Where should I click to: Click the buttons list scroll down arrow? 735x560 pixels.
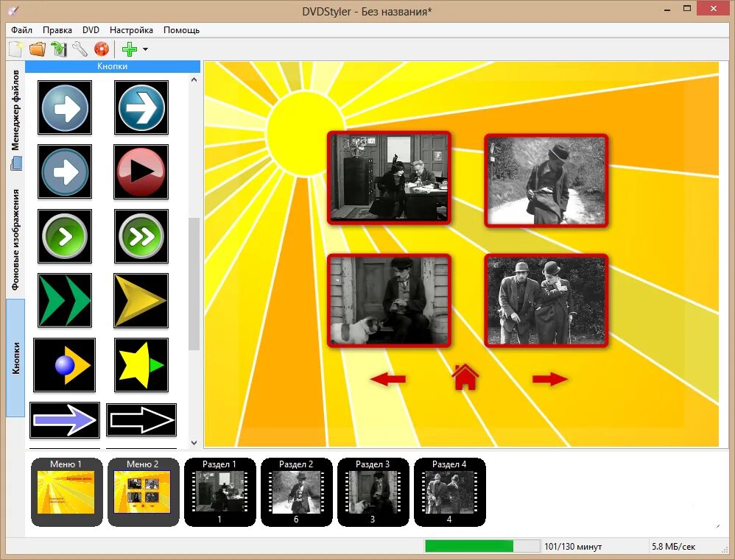click(x=194, y=442)
